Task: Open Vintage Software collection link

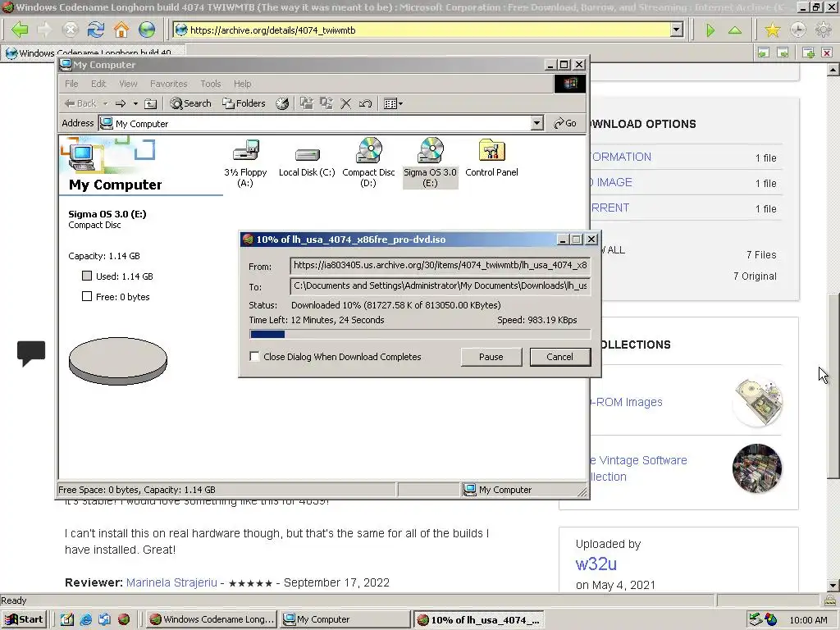Action: 637,468
